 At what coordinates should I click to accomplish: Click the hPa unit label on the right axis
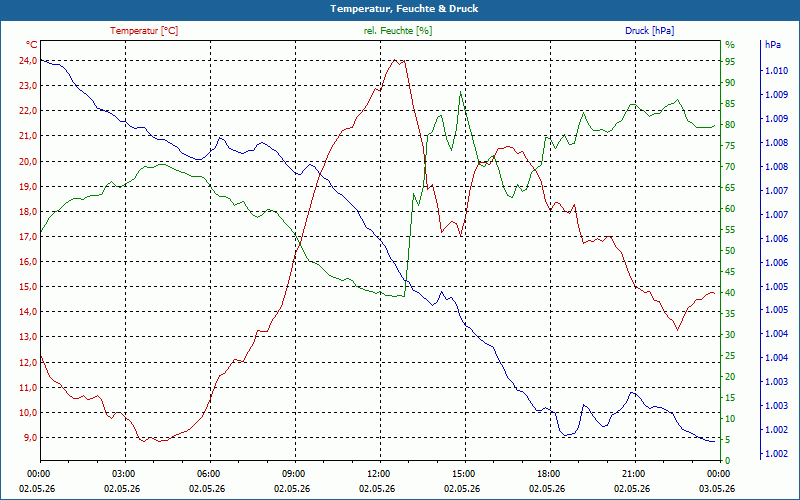pyautogui.click(x=772, y=44)
